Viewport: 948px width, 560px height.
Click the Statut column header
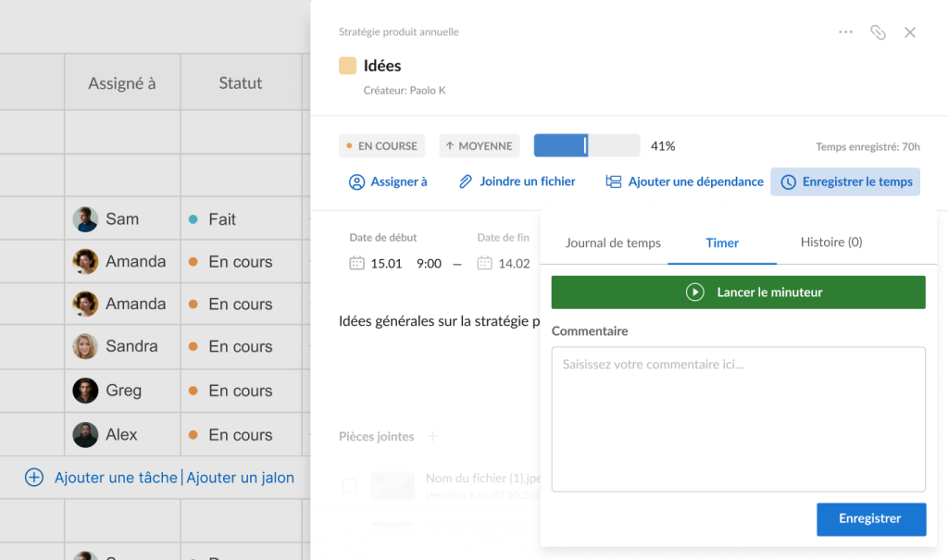pos(241,83)
